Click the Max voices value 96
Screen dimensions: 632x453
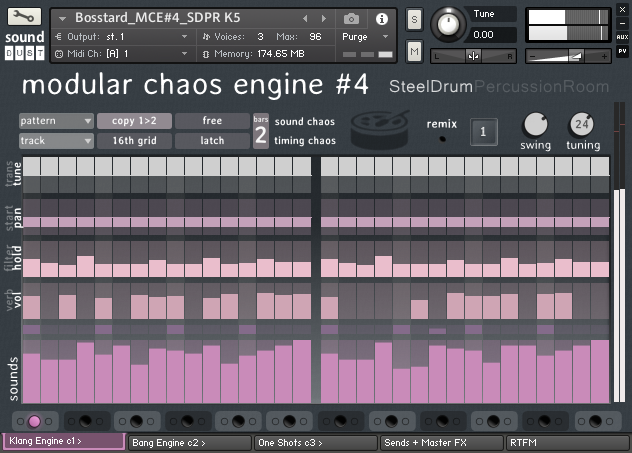pos(315,37)
